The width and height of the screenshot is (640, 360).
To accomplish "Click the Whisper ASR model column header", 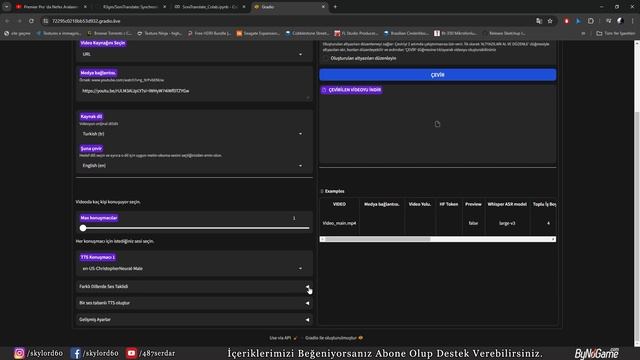I will [x=507, y=204].
